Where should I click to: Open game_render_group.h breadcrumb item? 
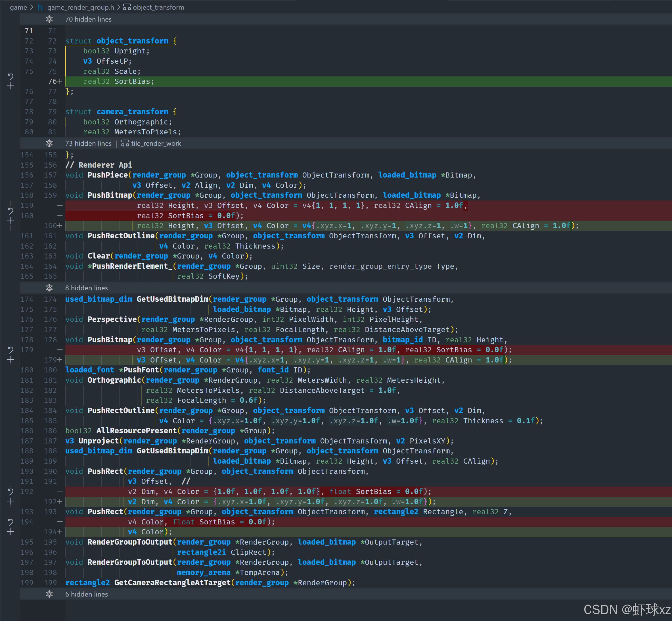coord(80,7)
